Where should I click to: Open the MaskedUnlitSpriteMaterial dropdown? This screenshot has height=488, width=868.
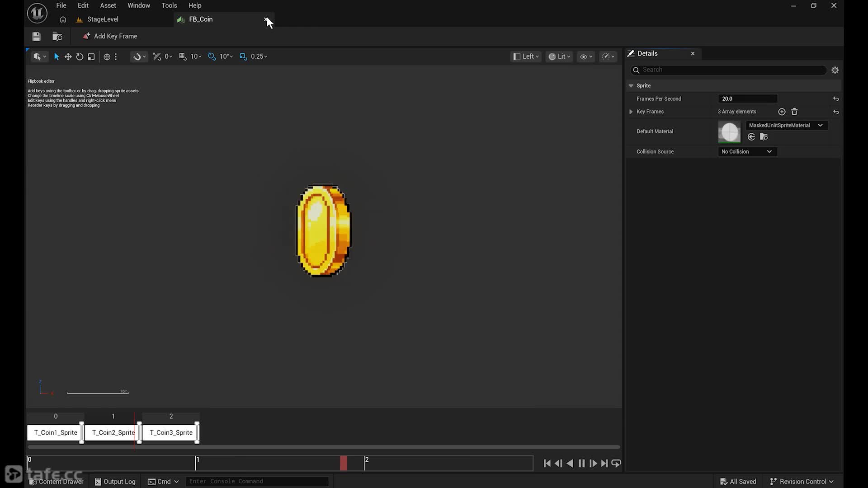(x=787, y=125)
